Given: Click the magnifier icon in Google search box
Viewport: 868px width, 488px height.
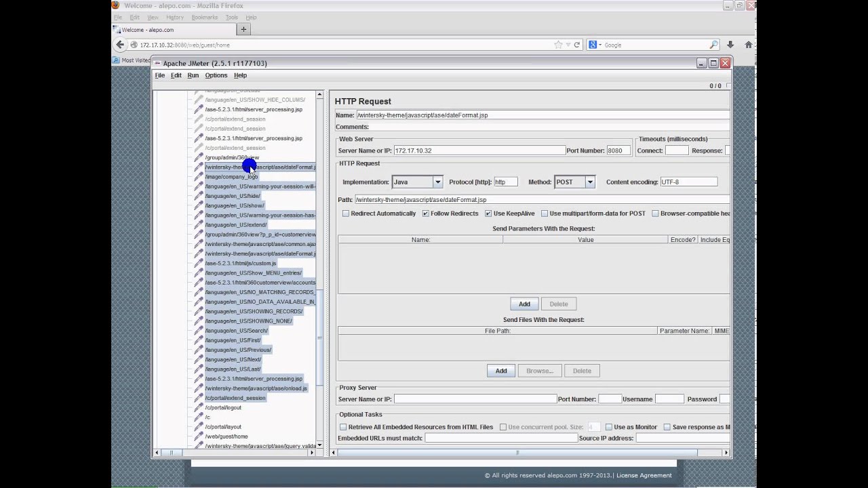Looking at the screenshot, I should click(x=714, y=45).
